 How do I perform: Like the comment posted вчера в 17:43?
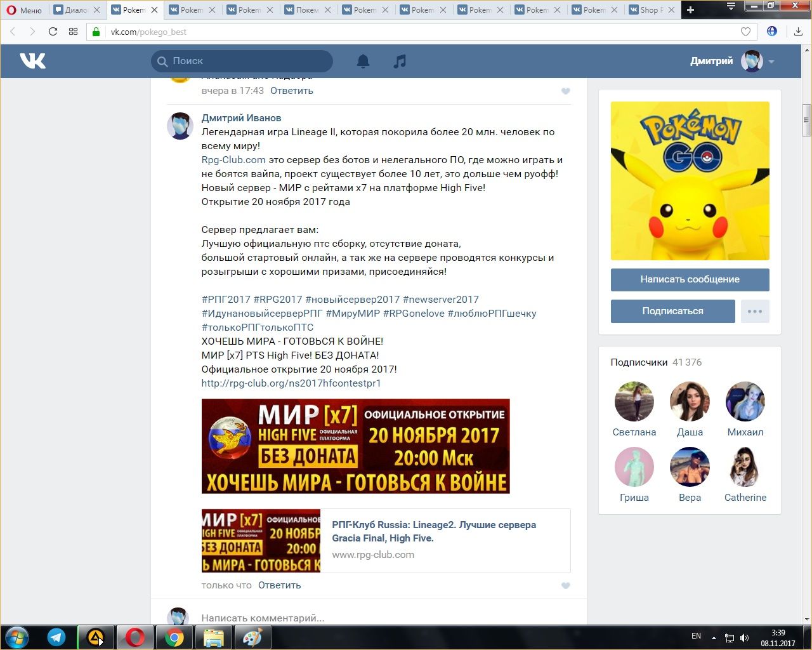pyautogui.click(x=566, y=91)
